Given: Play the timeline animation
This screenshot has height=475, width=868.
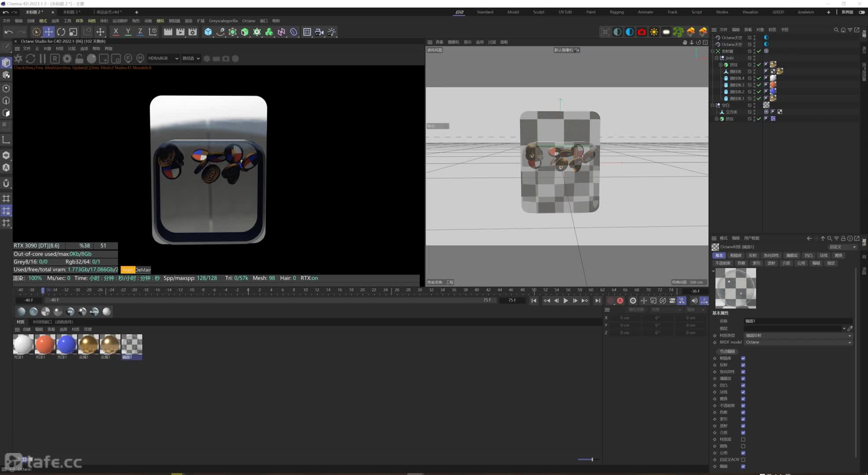Looking at the screenshot, I should [x=566, y=300].
